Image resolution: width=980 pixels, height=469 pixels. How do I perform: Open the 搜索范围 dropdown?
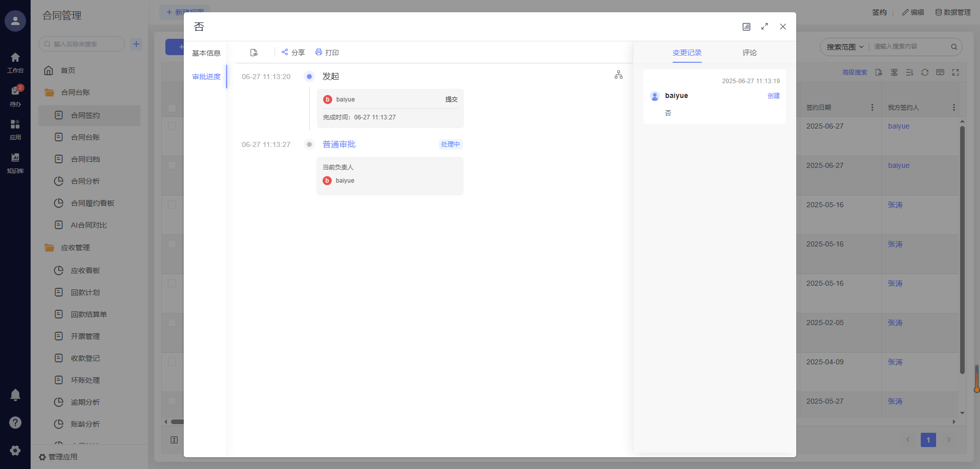845,47
